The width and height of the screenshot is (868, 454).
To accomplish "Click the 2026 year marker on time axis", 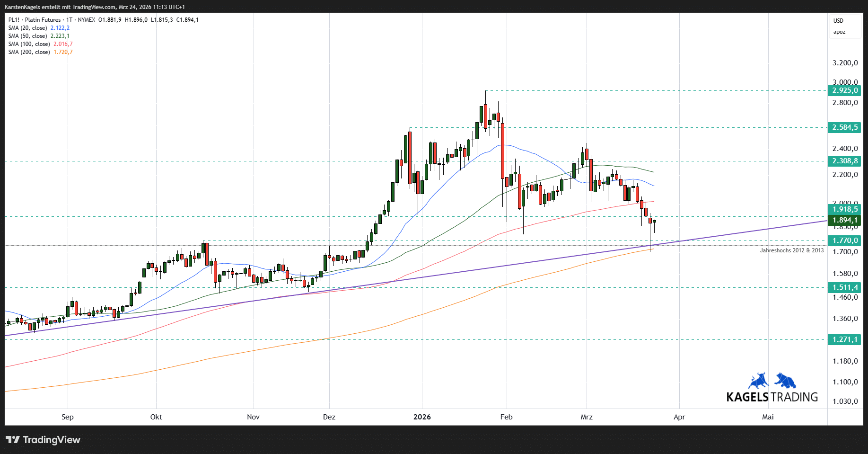I will click(x=422, y=417).
